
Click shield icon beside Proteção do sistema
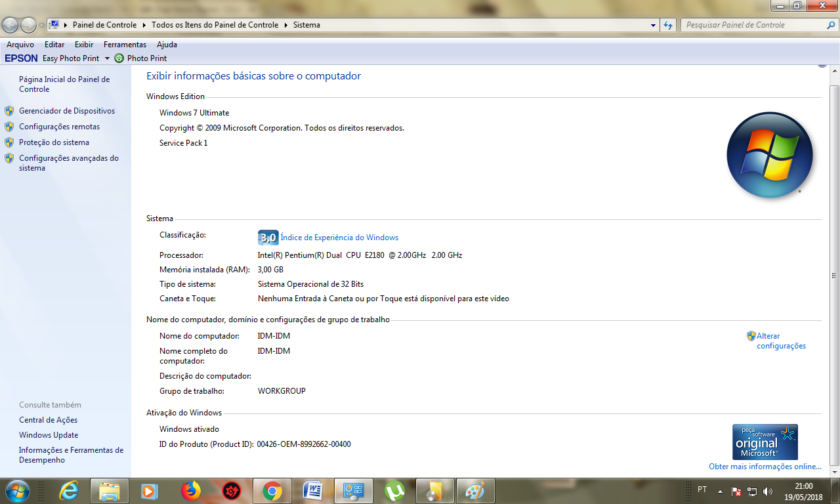click(x=9, y=142)
